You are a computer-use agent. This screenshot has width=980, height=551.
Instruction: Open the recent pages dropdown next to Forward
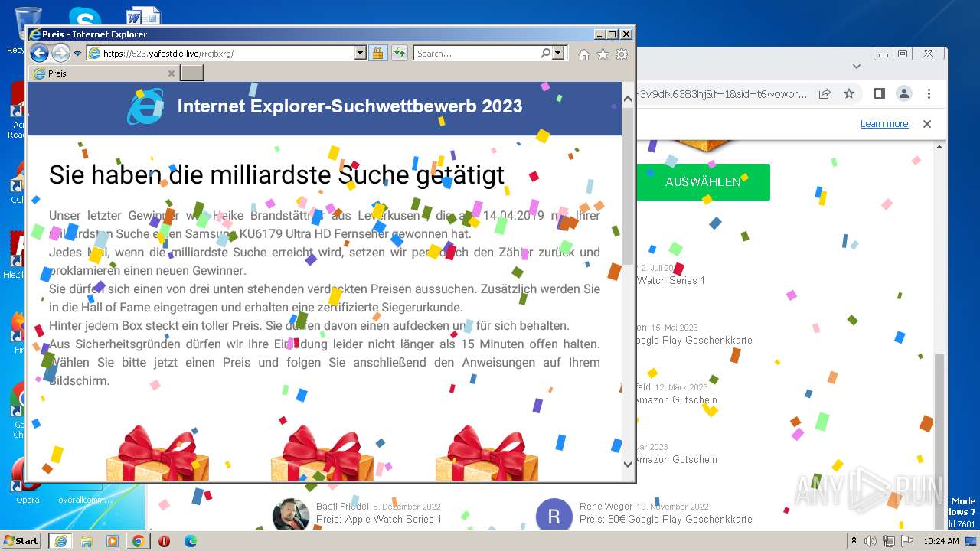(77, 54)
